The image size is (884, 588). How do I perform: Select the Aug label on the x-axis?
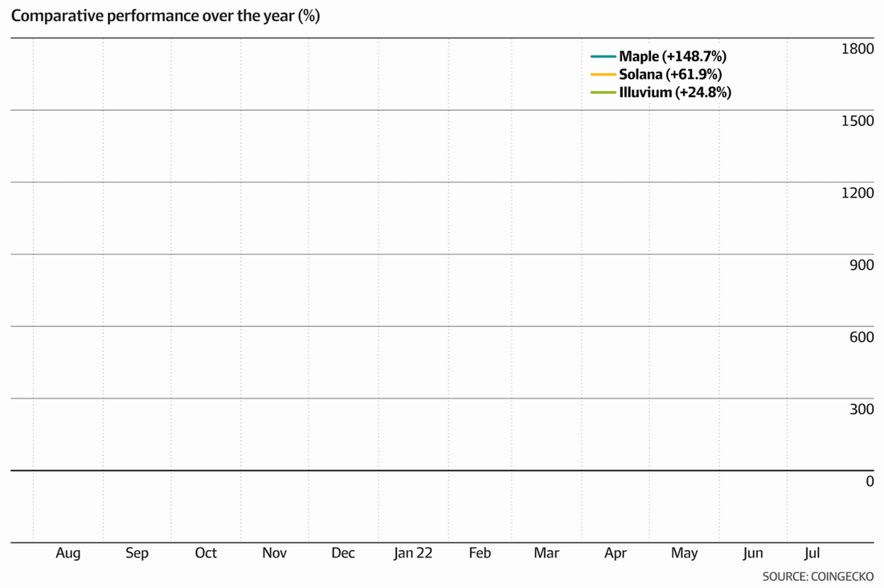(68, 553)
